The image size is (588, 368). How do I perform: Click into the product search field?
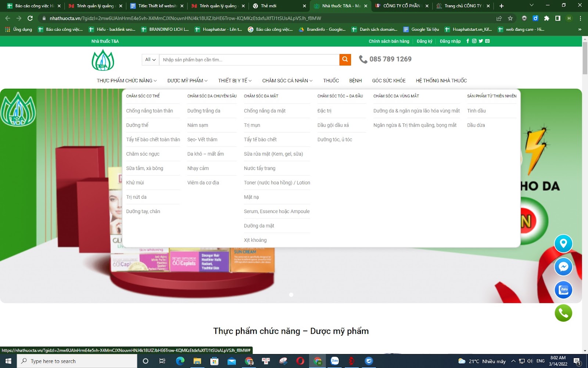tap(249, 60)
